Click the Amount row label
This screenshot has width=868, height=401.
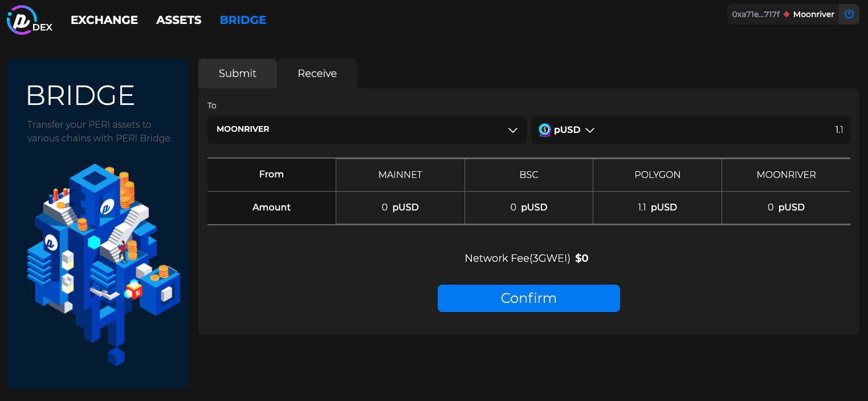(x=271, y=208)
